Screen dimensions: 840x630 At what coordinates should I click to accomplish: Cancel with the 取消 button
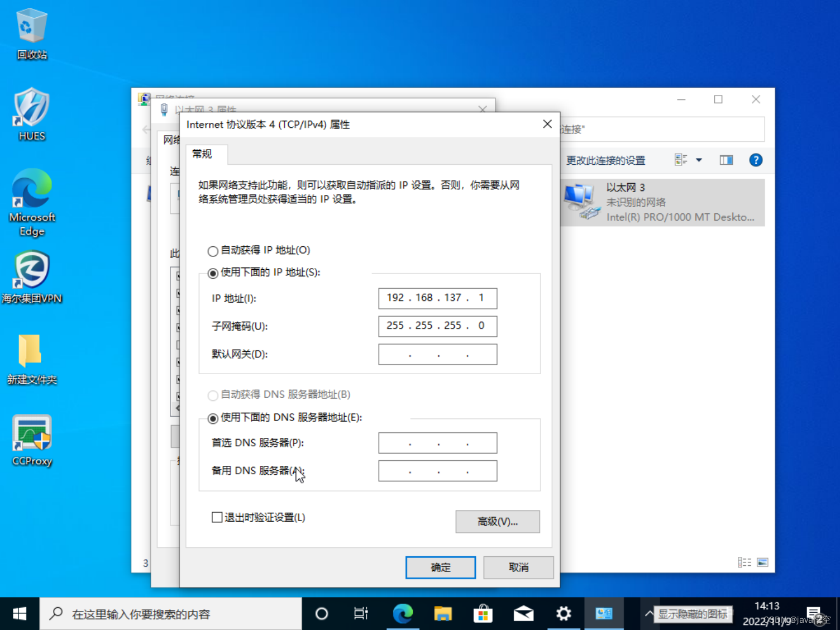point(518,567)
